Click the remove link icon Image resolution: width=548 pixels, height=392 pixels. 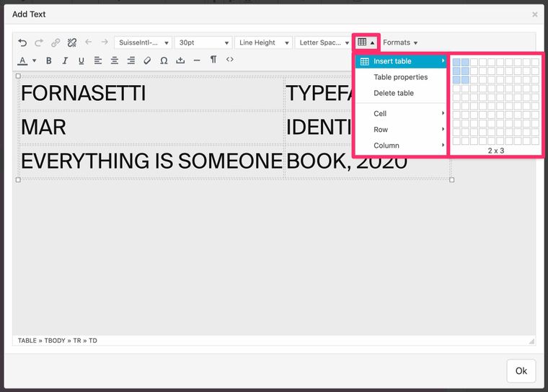[72, 43]
